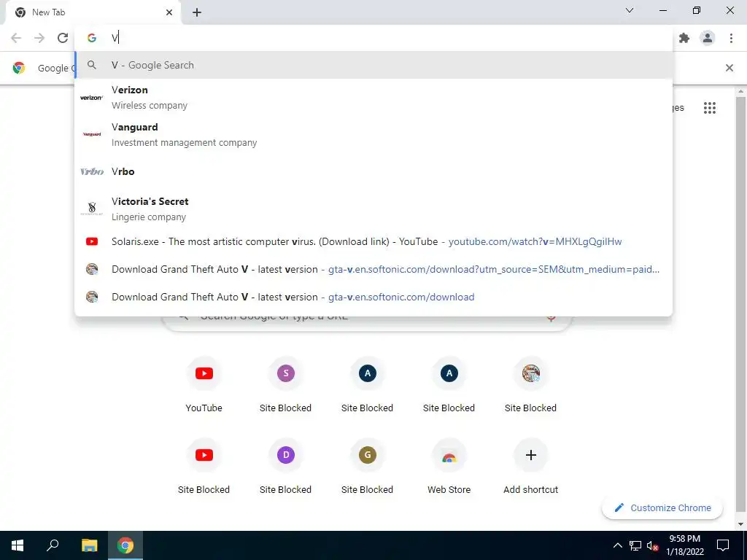Open Site Blocked shortcut with G icon
This screenshot has height=560, width=747.
[x=368, y=466]
